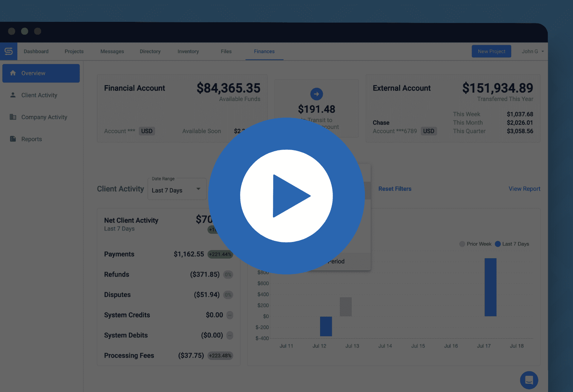Click the gray prior week chart bar
Image resolution: width=573 pixels, height=392 pixels.
(346, 307)
